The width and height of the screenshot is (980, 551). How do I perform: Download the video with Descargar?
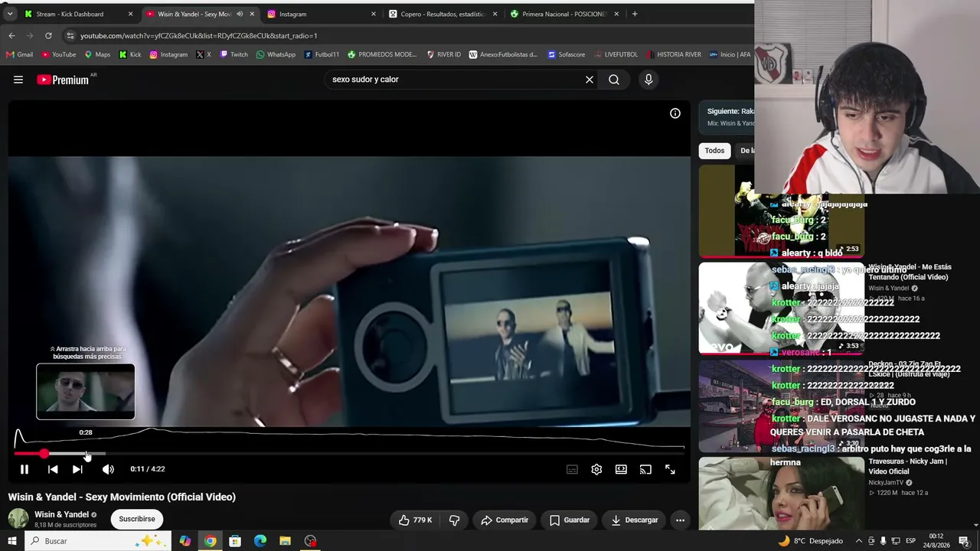coord(634,520)
